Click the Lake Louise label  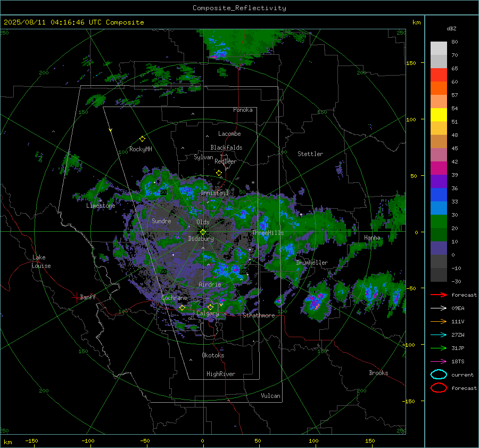pos(41,262)
